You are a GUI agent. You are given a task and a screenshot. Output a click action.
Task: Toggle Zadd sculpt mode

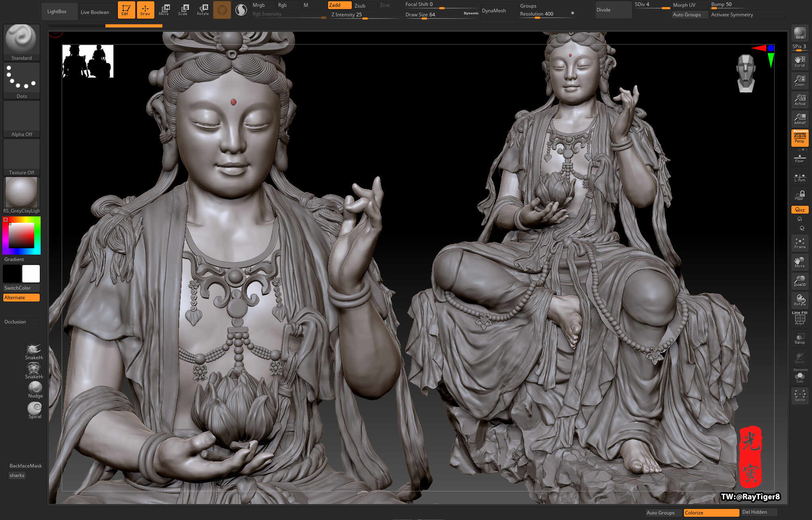pos(340,5)
